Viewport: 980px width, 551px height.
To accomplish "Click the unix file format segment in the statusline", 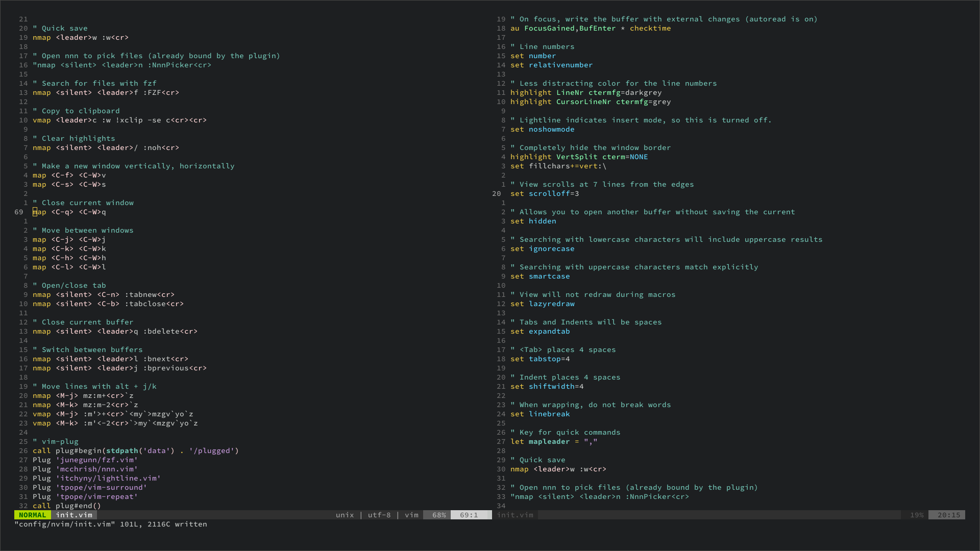I will click(345, 515).
